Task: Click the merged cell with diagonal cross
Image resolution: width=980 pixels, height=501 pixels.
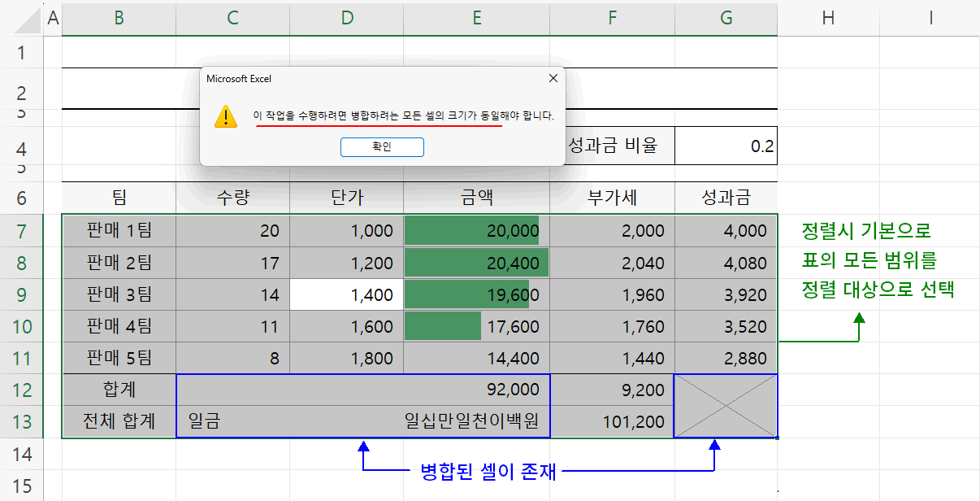Action: tap(726, 406)
